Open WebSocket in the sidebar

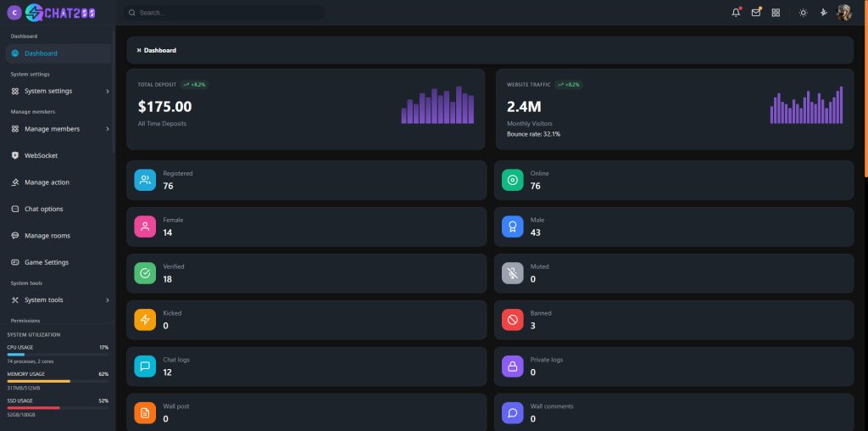click(41, 156)
